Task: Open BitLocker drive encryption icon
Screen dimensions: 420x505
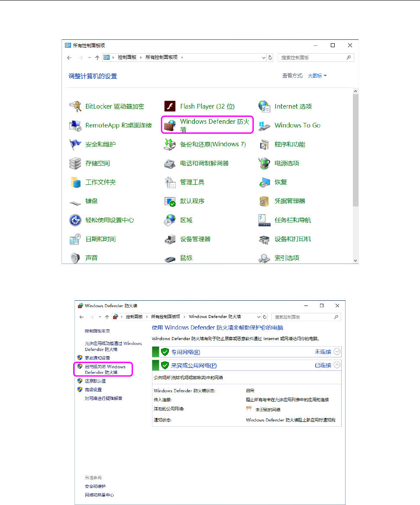Action: coord(75,106)
